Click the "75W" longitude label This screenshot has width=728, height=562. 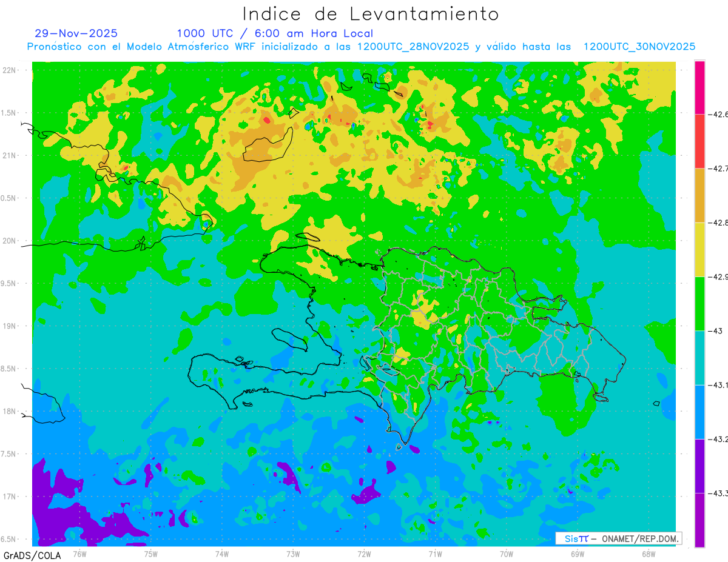pyautogui.click(x=151, y=554)
